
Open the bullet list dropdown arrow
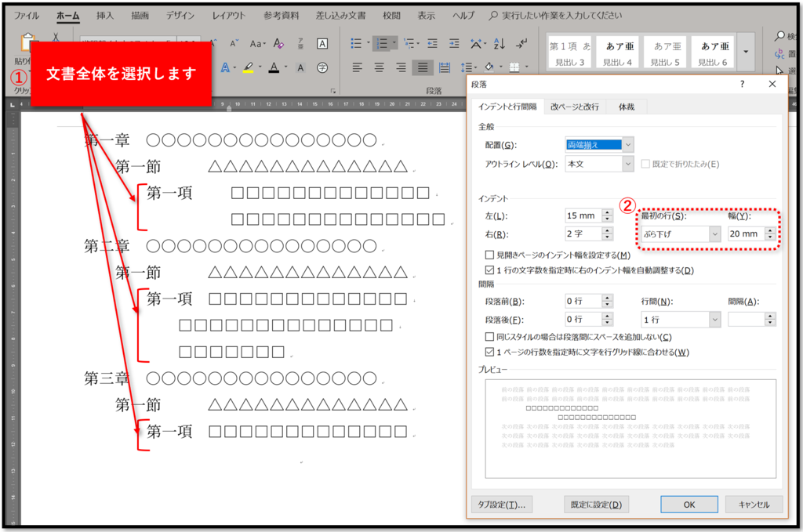point(369,43)
